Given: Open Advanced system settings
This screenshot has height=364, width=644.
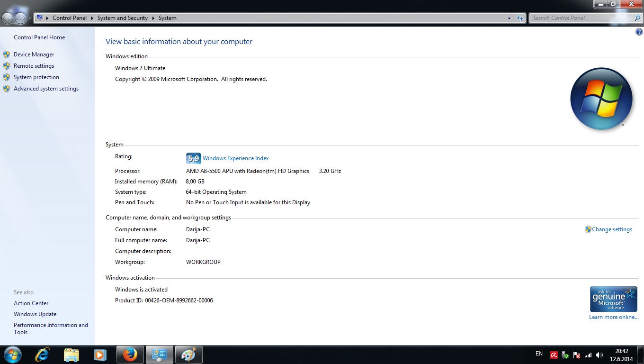Looking at the screenshot, I should pyautogui.click(x=46, y=89).
